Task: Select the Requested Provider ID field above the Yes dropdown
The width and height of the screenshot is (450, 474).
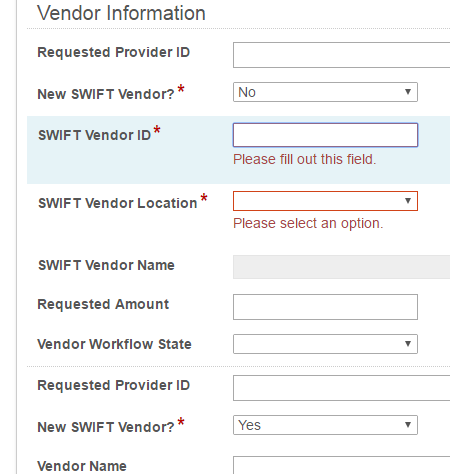Action: [x=341, y=388]
